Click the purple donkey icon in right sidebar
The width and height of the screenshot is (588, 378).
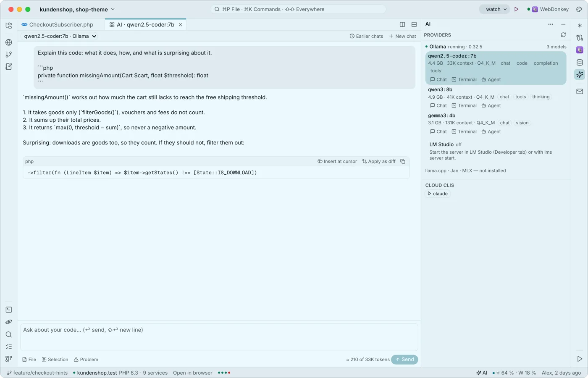(x=580, y=50)
